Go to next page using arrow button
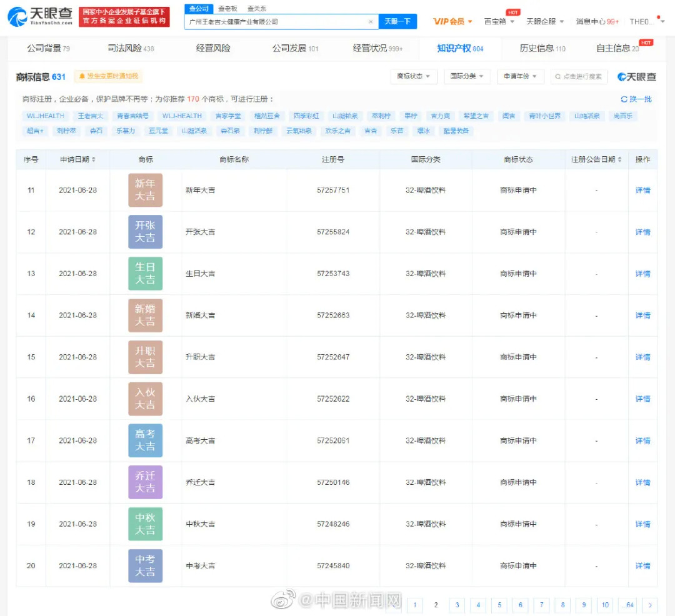 pyautogui.click(x=650, y=605)
